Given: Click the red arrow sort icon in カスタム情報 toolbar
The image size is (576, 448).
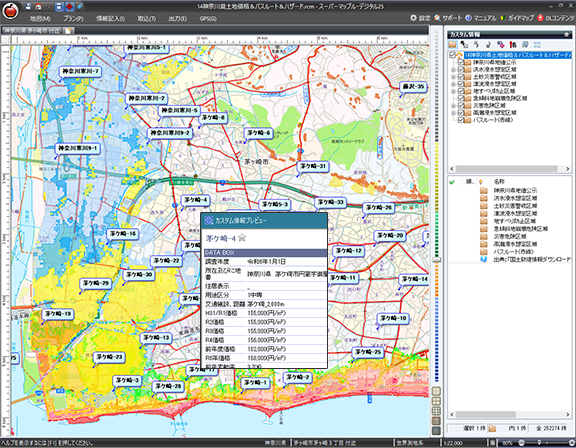Looking at the screenshot, I should point(513,44).
